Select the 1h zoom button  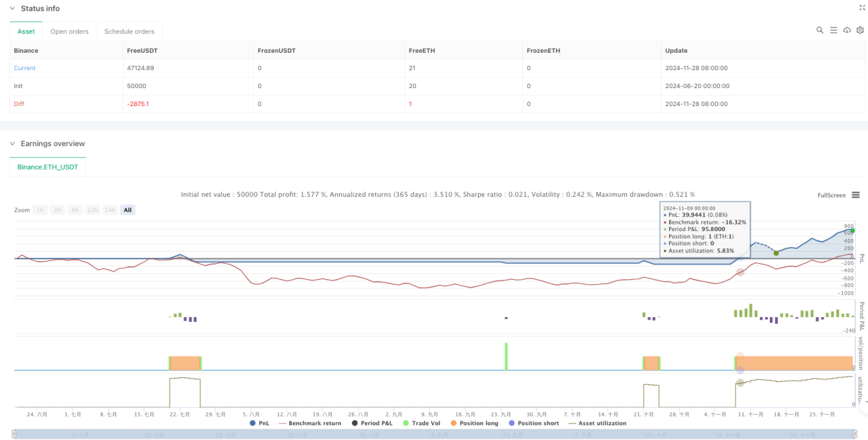click(40, 210)
